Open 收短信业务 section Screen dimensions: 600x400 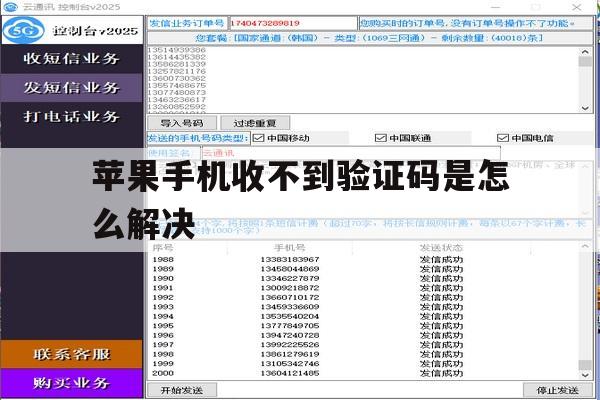72,59
